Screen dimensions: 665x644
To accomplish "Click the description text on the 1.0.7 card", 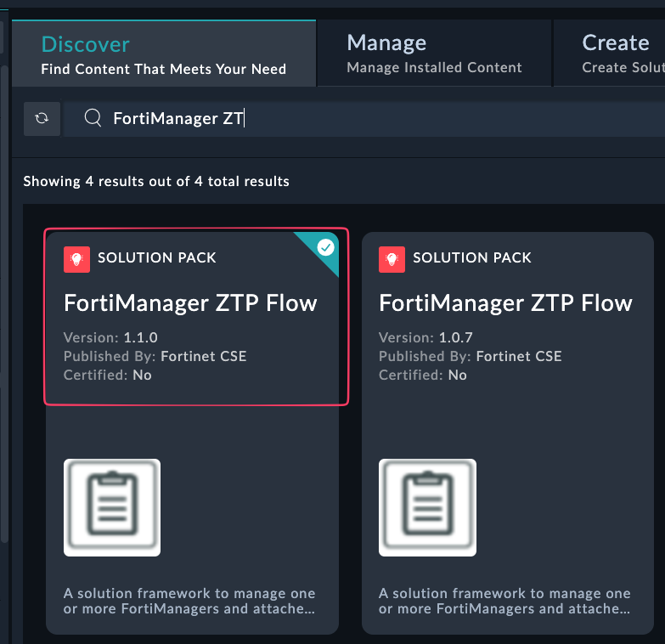I will click(x=504, y=601).
